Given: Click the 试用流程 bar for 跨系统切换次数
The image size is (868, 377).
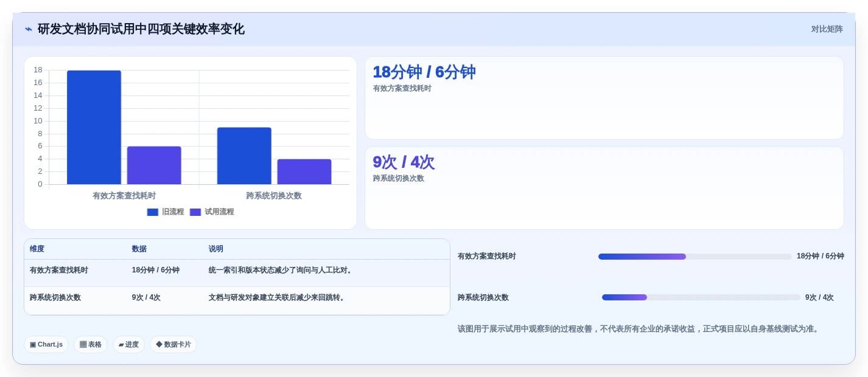Looking at the screenshot, I should point(304,171).
